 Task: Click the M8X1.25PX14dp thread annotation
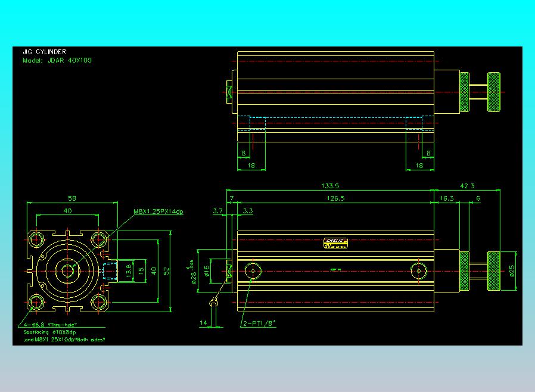pyautogui.click(x=158, y=211)
